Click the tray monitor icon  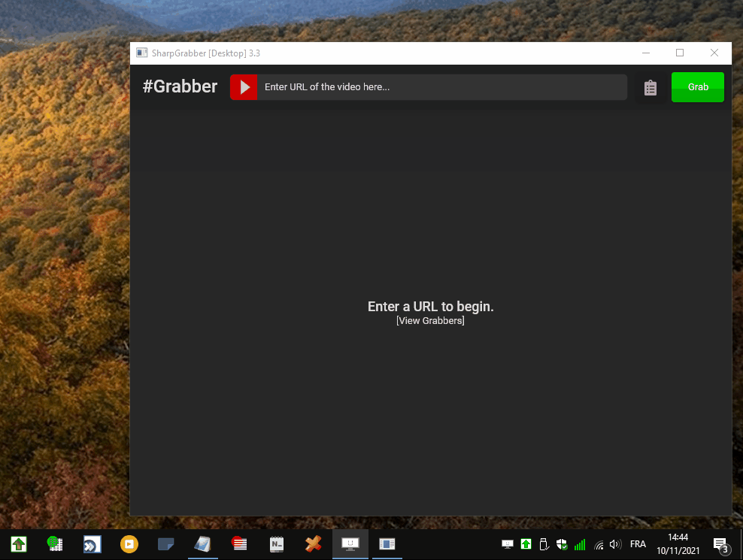point(508,544)
